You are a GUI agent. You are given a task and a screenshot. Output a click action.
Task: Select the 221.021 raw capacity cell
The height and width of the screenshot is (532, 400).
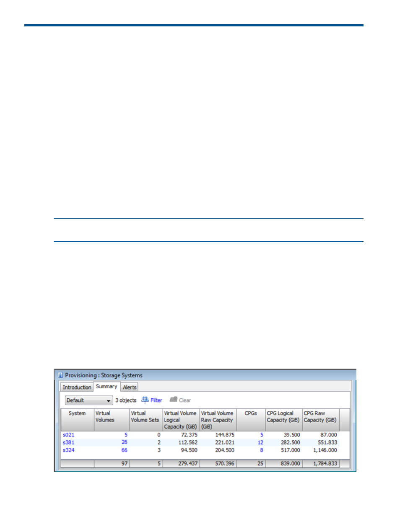[x=218, y=442]
